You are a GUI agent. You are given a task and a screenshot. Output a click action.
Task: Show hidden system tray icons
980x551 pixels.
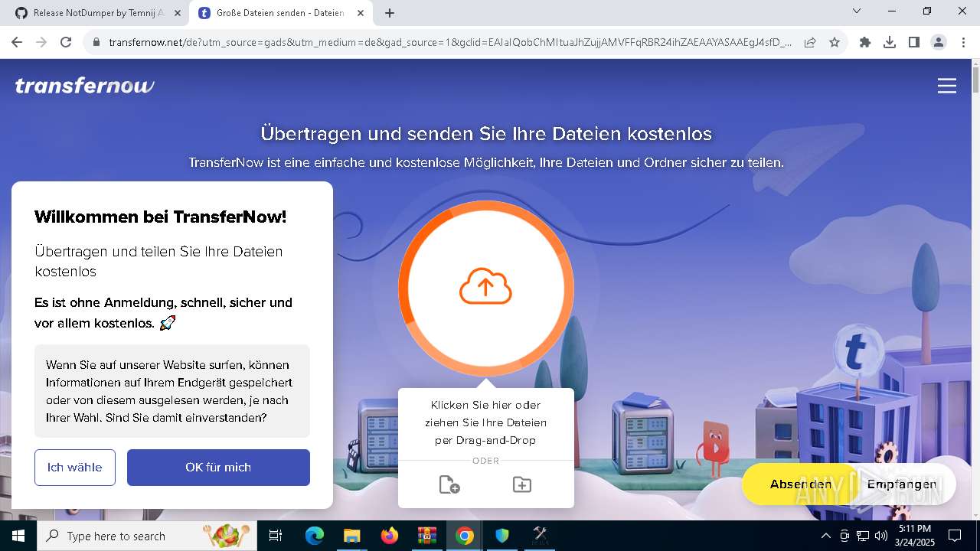825,536
